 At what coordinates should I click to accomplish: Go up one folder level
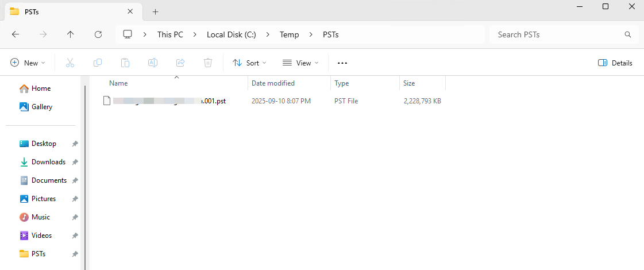point(71,34)
